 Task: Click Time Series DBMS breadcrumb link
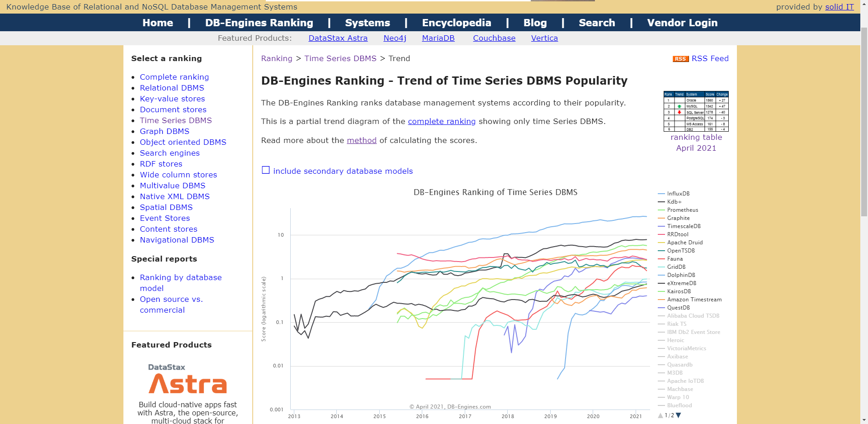point(340,58)
